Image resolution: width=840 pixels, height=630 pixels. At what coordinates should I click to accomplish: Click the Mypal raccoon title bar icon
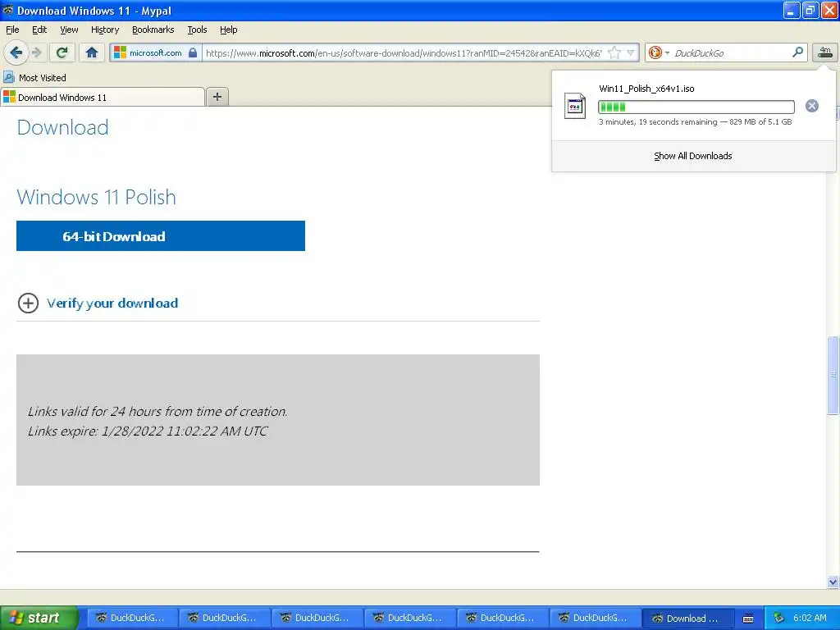[8, 10]
